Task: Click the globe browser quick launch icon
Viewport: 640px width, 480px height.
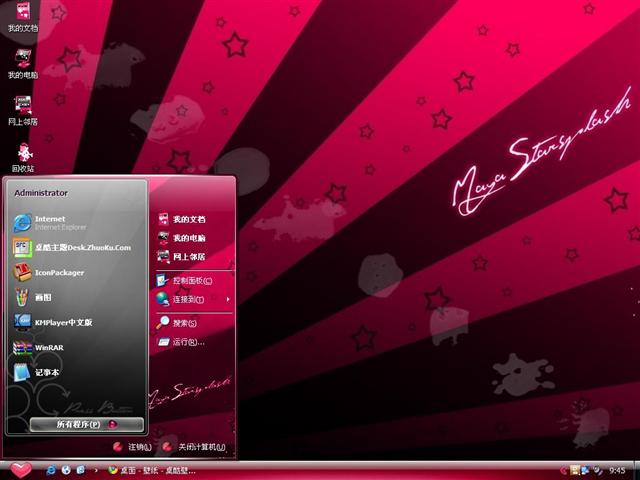Action: (66, 470)
